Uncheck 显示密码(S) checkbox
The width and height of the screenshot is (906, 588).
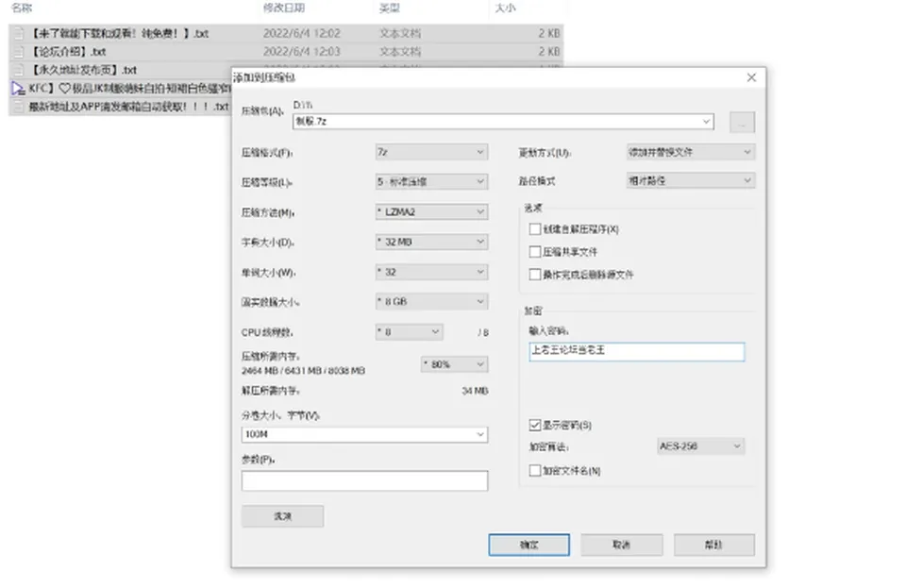(535, 425)
